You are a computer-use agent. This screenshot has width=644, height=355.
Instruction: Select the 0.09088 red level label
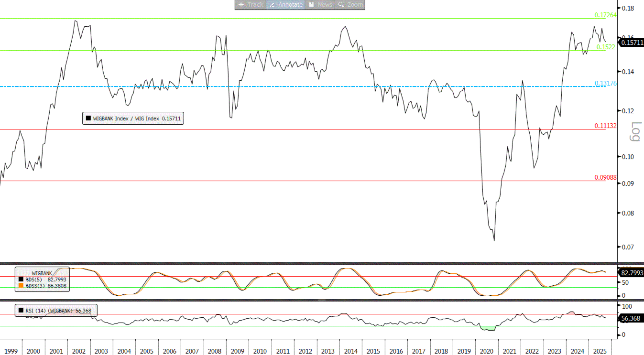tap(605, 177)
